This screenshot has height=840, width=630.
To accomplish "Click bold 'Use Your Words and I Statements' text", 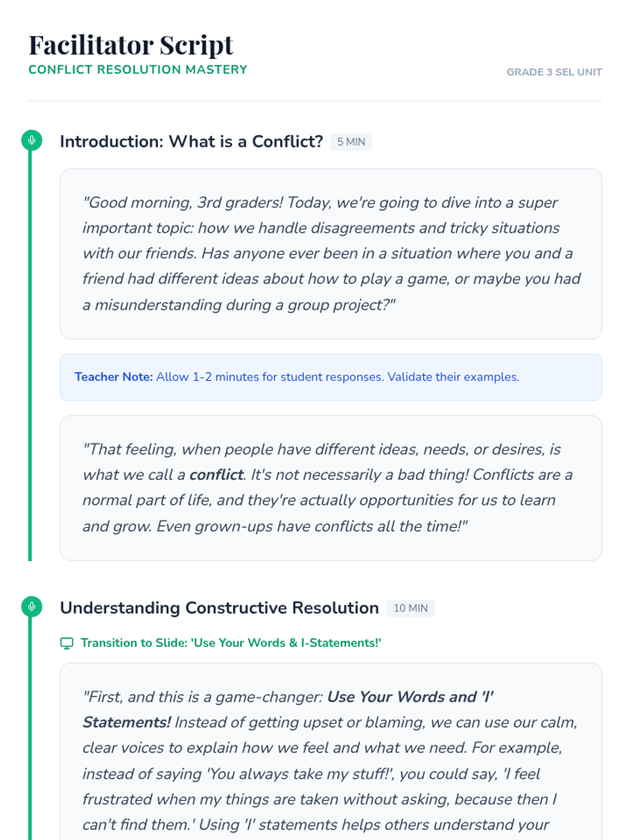I will pyautogui.click(x=288, y=710).
